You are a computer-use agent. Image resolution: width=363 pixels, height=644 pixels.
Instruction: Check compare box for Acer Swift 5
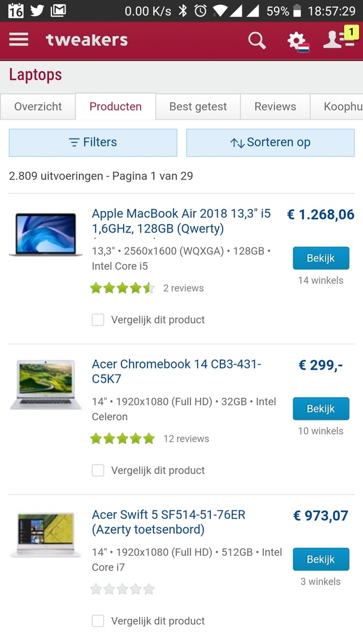[98, 621]
